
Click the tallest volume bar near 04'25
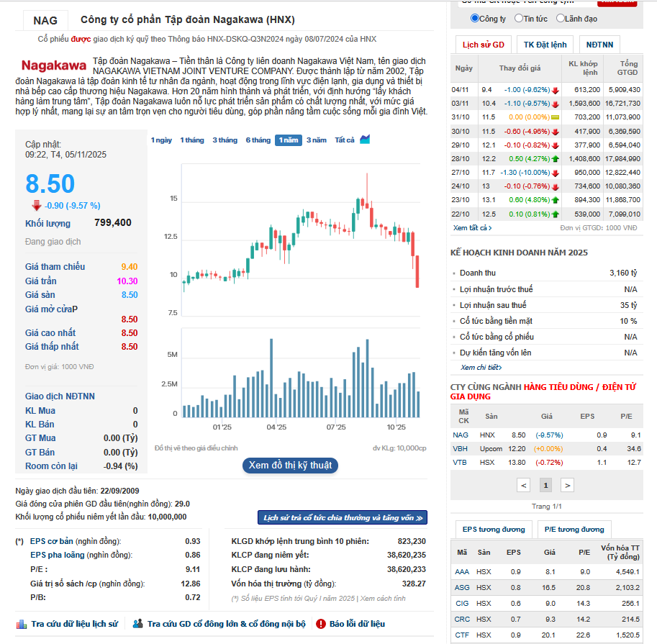(x=271, y=378)
